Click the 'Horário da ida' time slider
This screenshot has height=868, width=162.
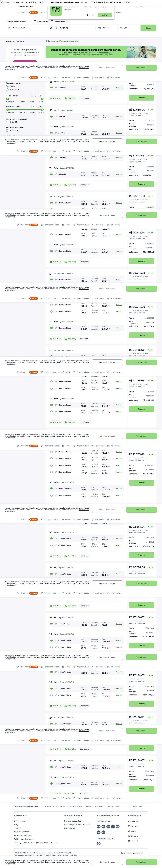click(x=24, y=99)
